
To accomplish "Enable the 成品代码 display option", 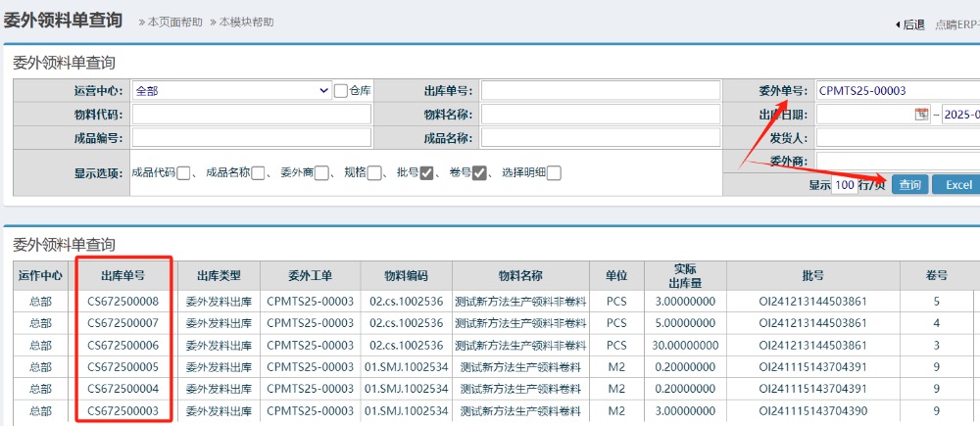I will (x=185, y=173).
